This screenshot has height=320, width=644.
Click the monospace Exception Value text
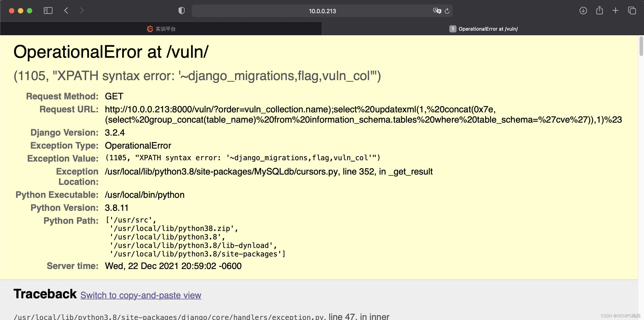click(243, 158)
